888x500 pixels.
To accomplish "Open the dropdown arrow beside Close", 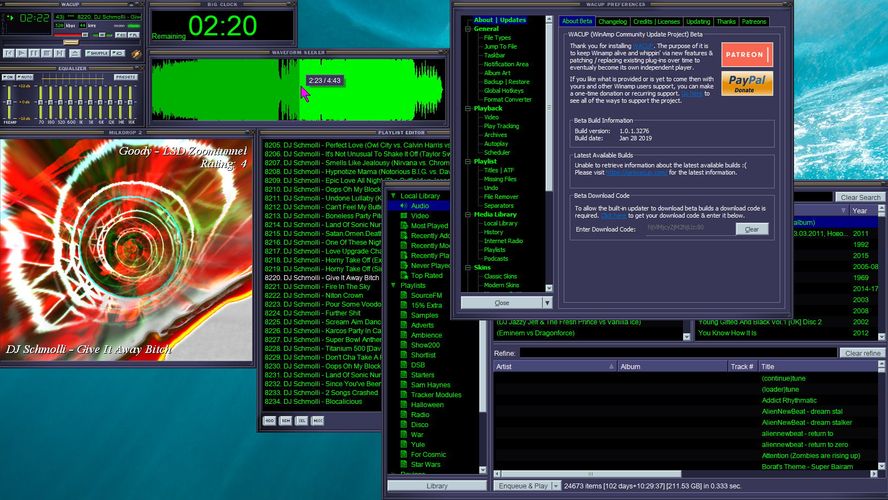I will click(x=547, y=302).
